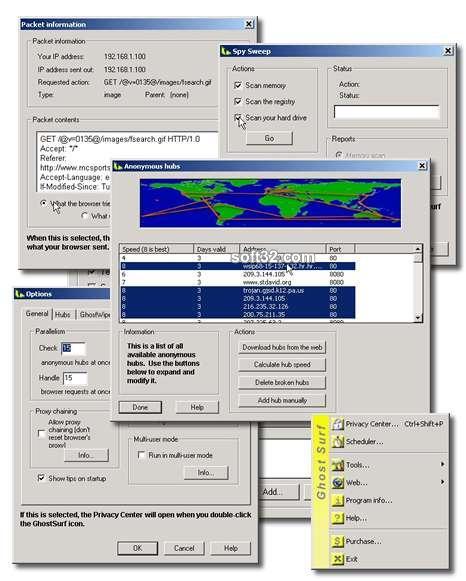The image size is (466, 581).
Task: Enable Allow proxy chaining checkbox
Action: [x=42, y=433]
